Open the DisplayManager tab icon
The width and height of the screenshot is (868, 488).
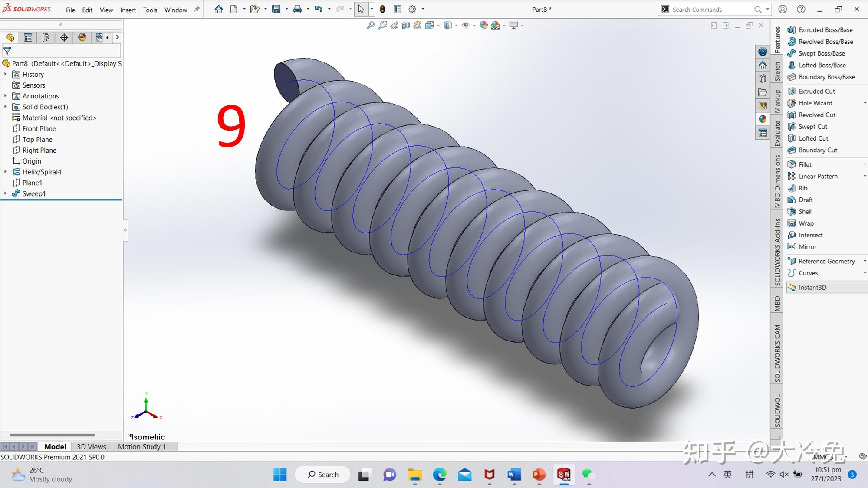[82, 38]
